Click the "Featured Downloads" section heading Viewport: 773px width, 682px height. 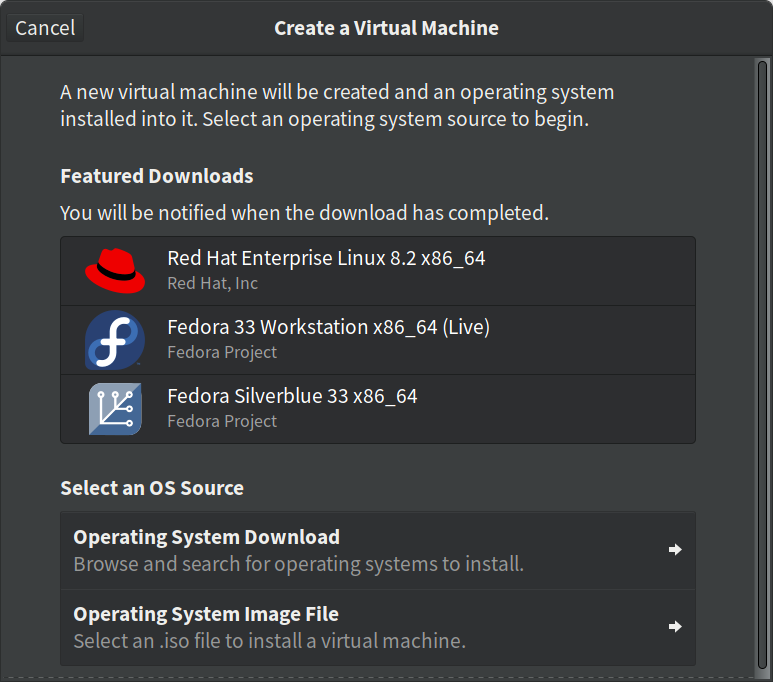click(157, 176)
